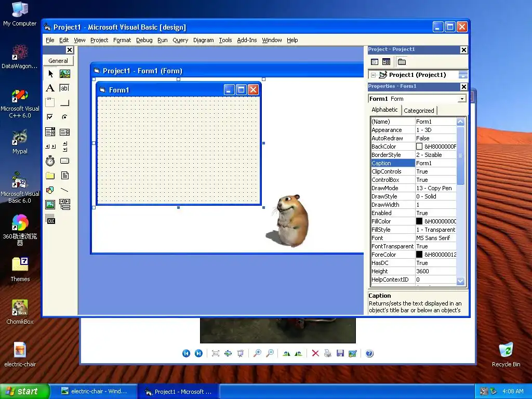Click zoom in icon in picture viewer
This screenshot has height=399, width=532.
click(257, 353)
